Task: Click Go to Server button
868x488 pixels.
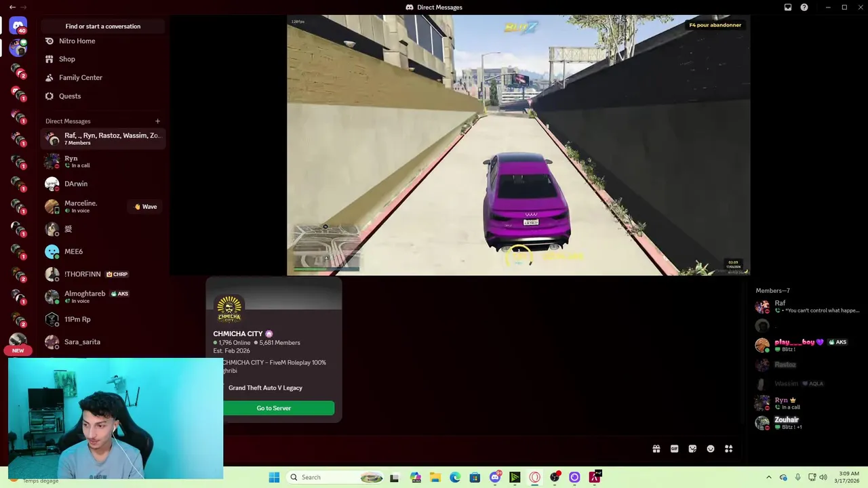Action: pos(274,408)
